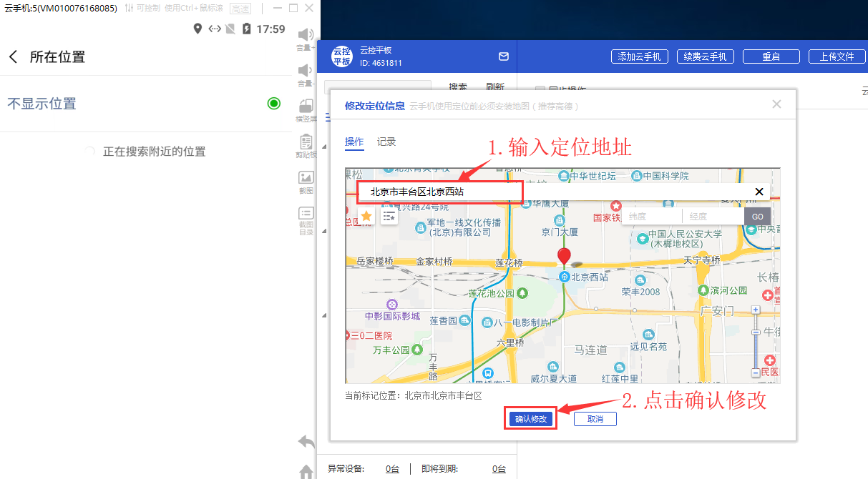Click 远见名苑 label on map

tap(648, 347)
